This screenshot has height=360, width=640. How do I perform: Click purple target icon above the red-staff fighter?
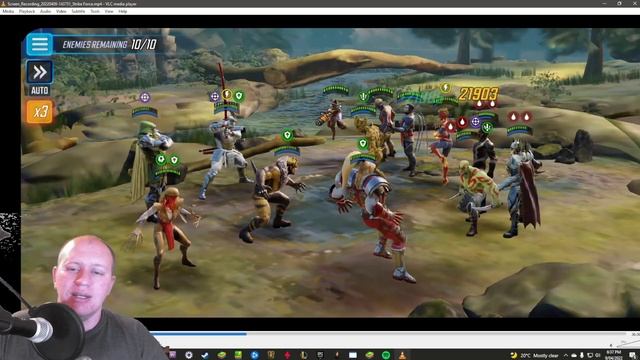pyautogui.click(x=215, y=96)
